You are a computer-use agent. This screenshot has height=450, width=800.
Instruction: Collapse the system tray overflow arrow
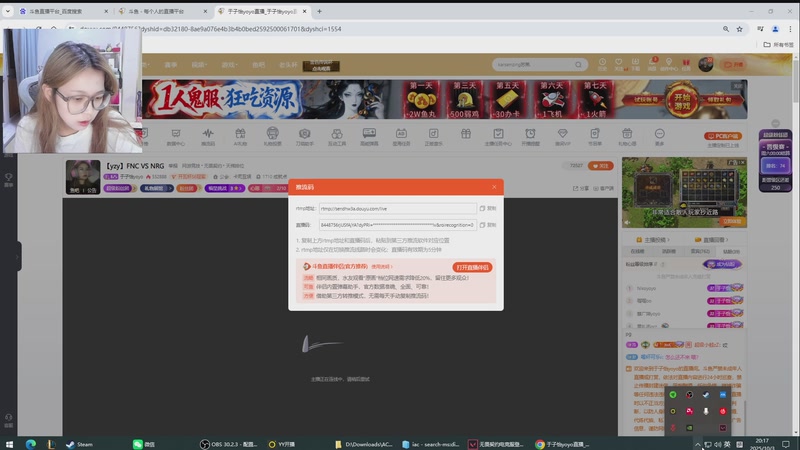click(x=697, y=444)
